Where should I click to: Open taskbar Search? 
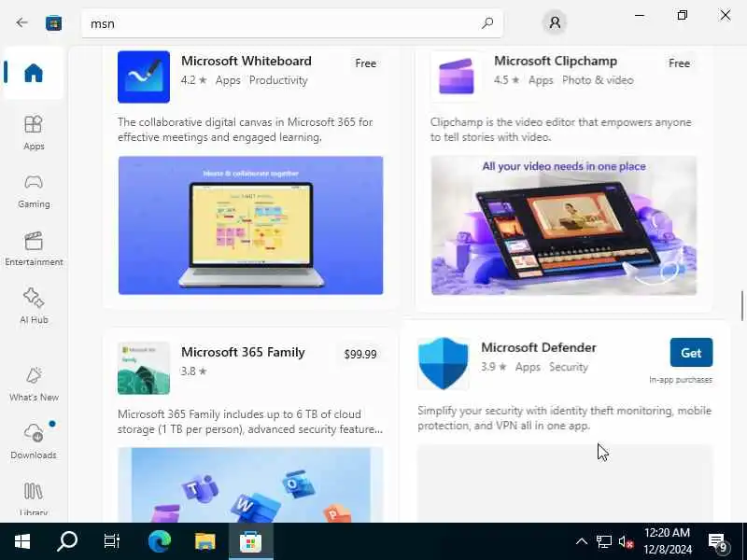tap(66, 541)
